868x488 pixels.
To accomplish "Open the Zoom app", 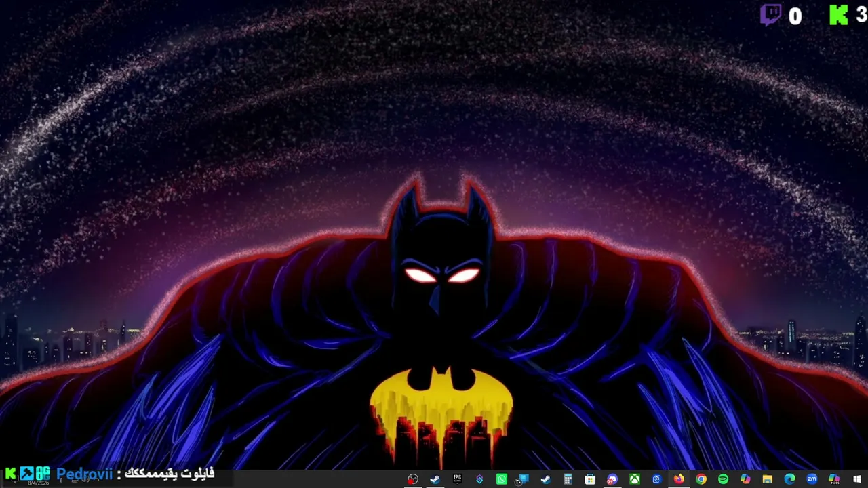I will point(812,479).
